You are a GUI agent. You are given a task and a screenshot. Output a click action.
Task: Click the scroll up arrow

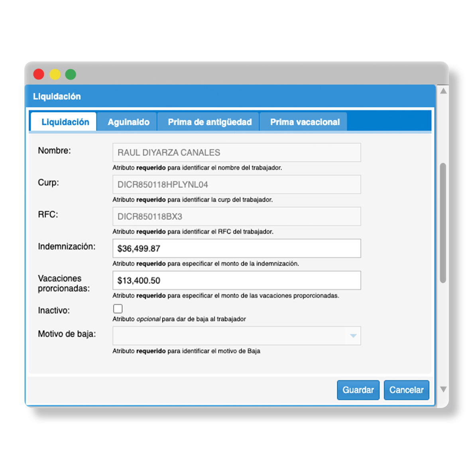pos(443,91)
